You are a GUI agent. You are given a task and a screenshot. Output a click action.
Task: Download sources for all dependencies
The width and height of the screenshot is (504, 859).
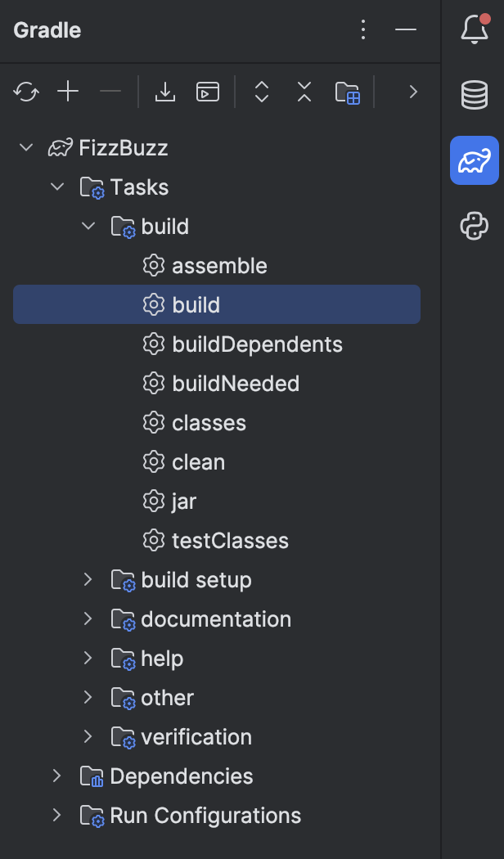pyautogui.click(x=165, y=92)
